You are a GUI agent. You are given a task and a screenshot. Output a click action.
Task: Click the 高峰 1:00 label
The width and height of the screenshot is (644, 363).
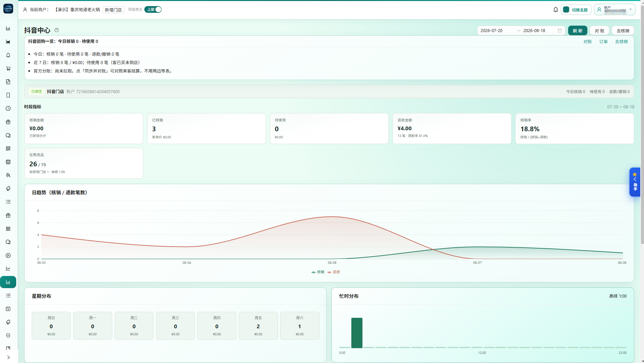[x=618, y=296]
